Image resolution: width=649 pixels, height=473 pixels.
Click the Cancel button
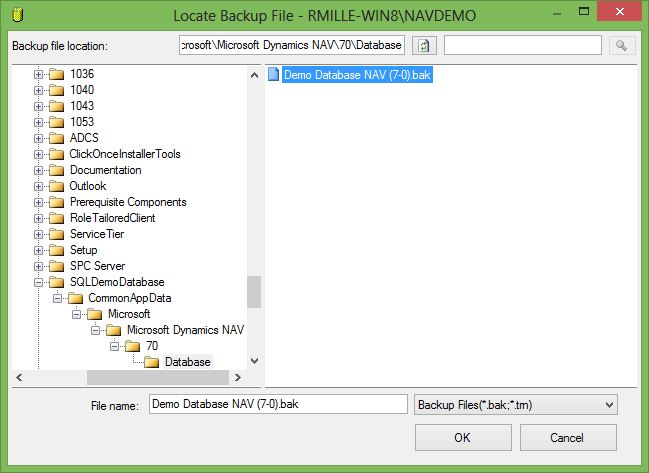(568, 438)
